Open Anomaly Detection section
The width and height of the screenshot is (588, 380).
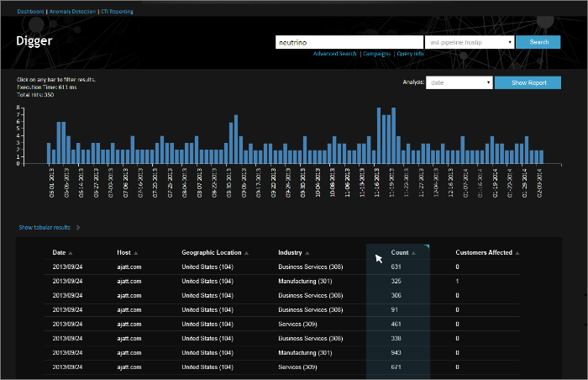coord(72,12)
